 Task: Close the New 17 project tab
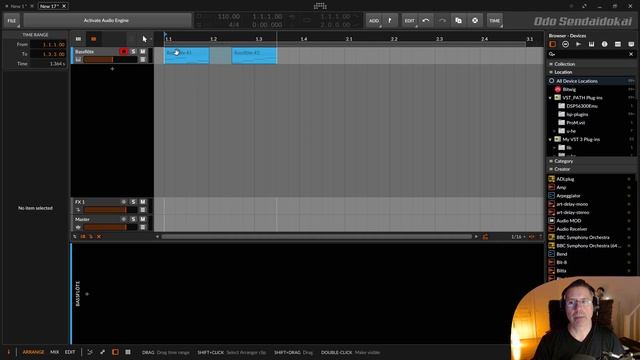click(64, 6)
